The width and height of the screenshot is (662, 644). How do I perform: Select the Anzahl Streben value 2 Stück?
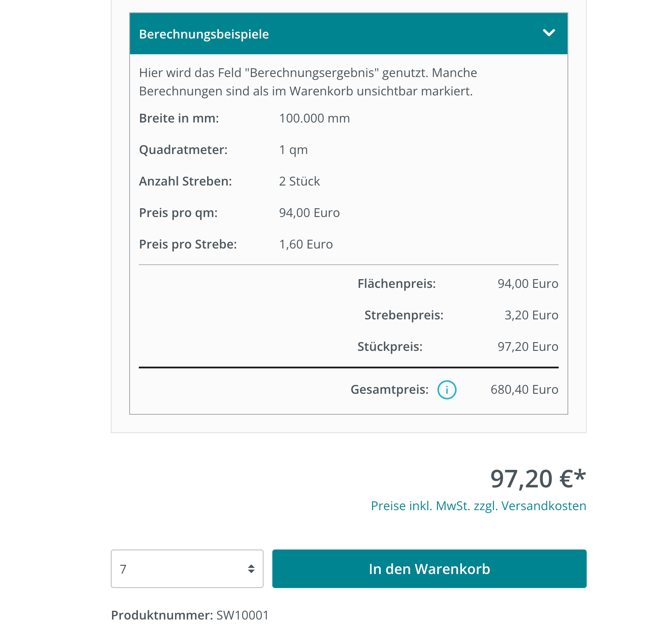[x=299, y=182]
